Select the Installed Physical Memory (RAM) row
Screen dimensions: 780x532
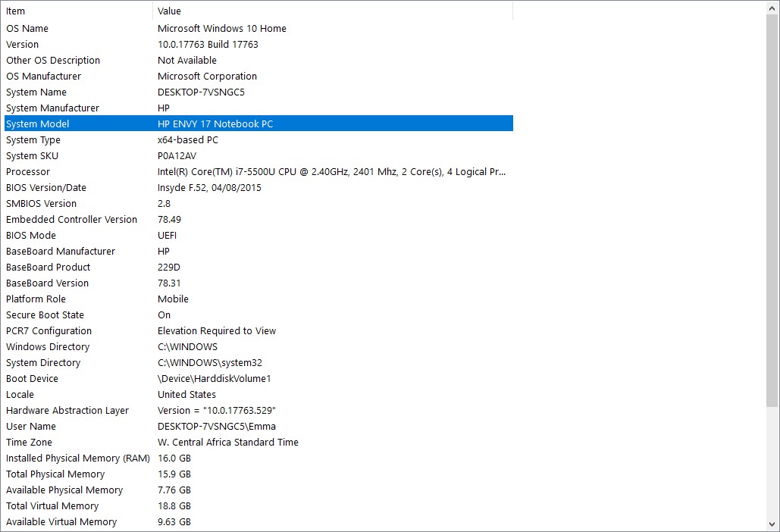pos(258,458)
